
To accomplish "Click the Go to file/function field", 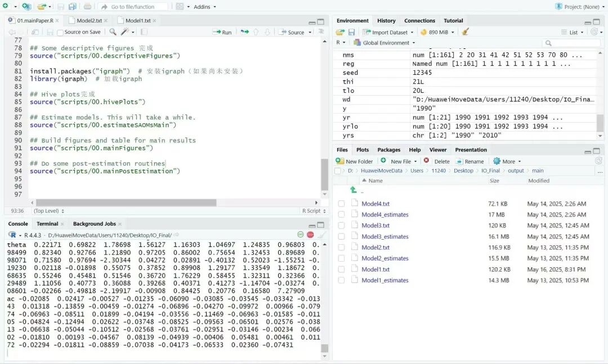I will 134,7.
